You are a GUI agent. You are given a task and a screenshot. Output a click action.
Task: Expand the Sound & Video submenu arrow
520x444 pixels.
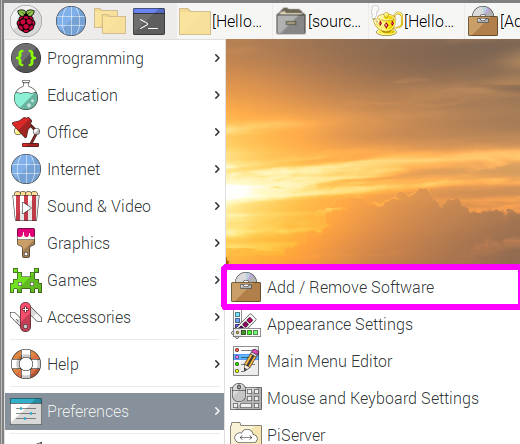217,206
